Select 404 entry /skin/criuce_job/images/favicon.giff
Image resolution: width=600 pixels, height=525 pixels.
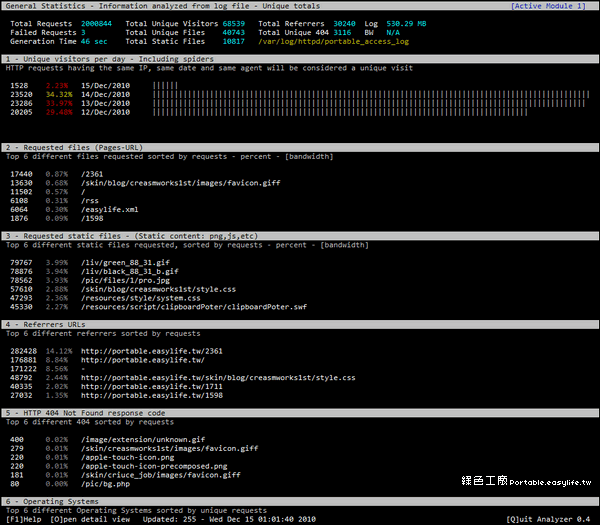(161, 474)
